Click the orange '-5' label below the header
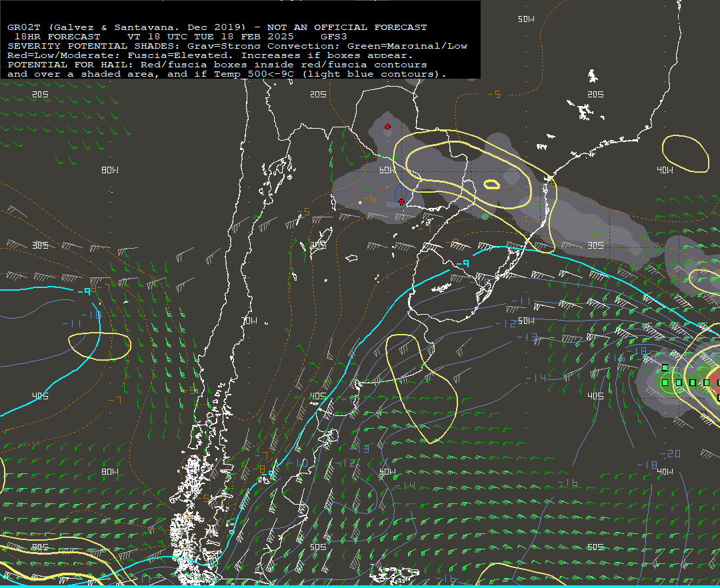 click(x=493, y=95)
